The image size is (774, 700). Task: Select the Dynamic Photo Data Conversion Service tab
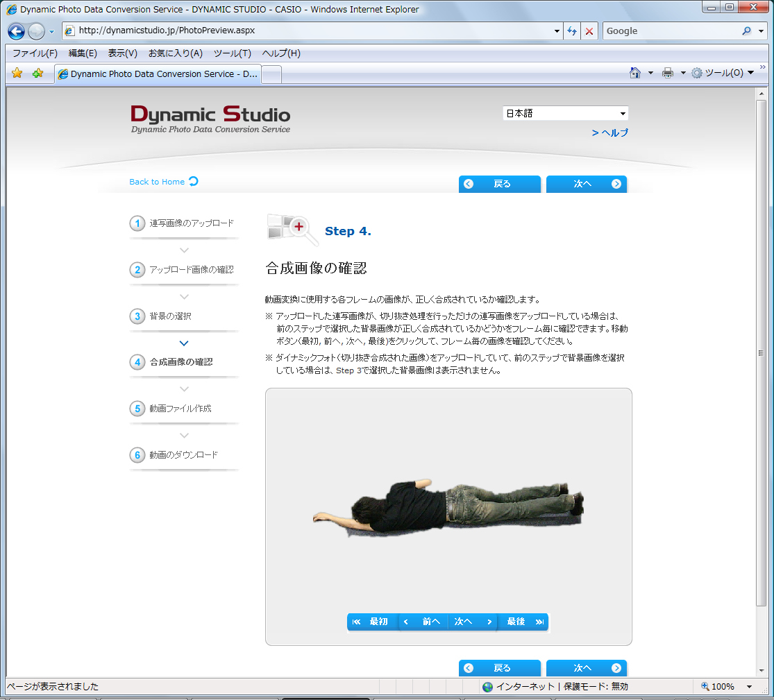(156, 73)
